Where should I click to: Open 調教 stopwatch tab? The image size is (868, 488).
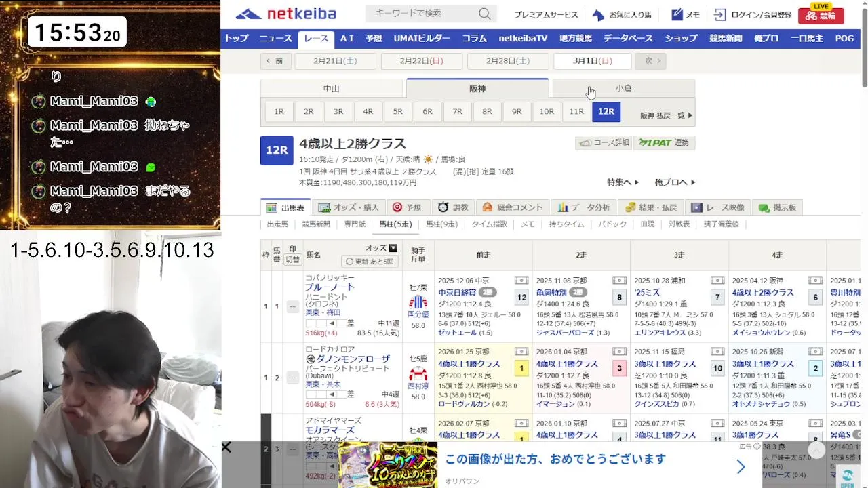click(452, 207)
